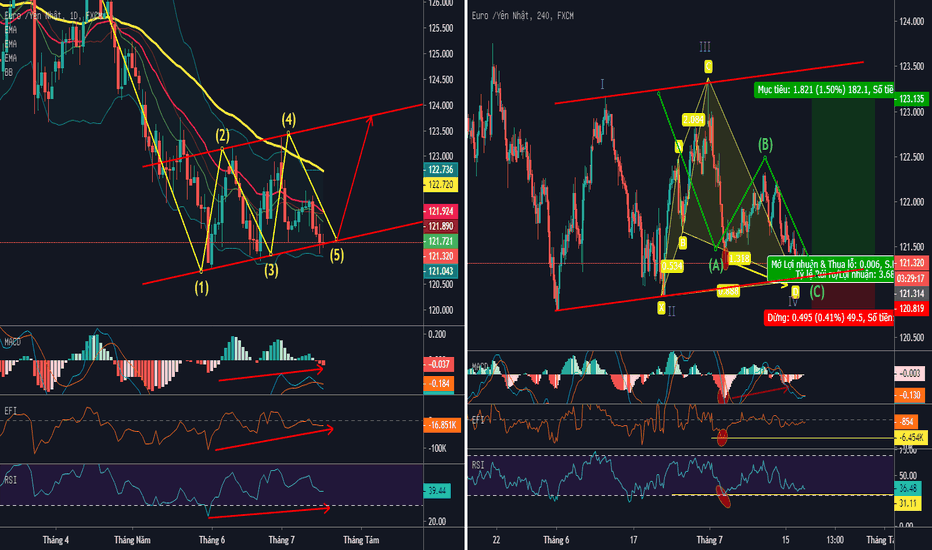Click the green 121.721 price tag
This screenshot has height=550, width=932.
click(x=440, y=241)
